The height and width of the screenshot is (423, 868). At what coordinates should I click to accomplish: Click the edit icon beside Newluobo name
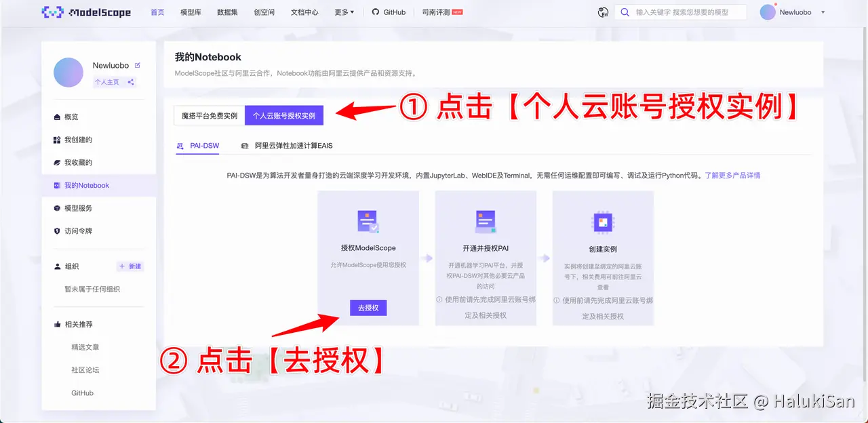click(x=138, y=65)
